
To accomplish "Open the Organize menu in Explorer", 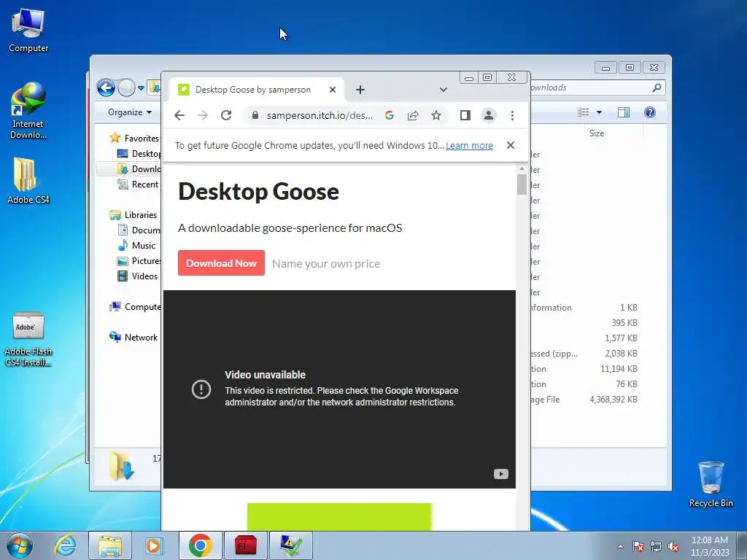I will [130, 112].
